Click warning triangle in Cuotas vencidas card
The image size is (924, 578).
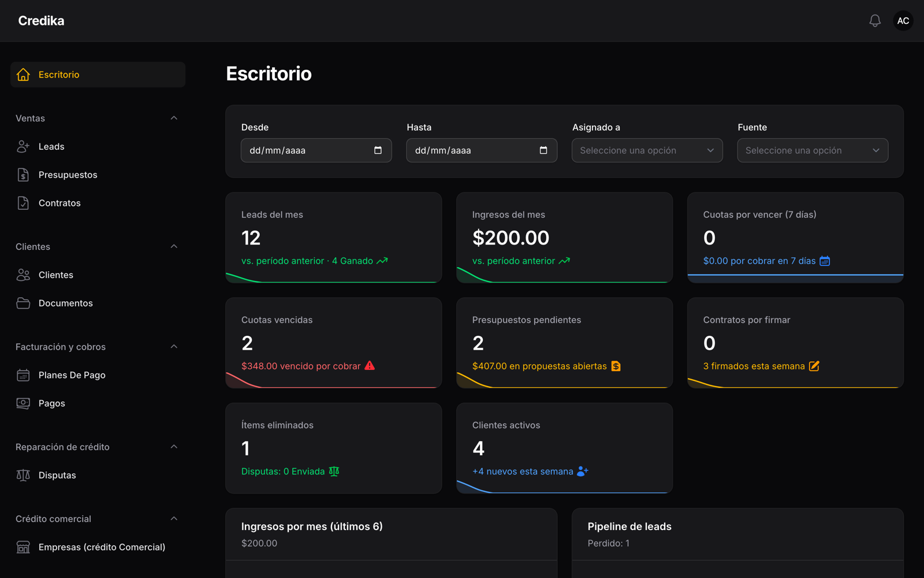point(370,365)
